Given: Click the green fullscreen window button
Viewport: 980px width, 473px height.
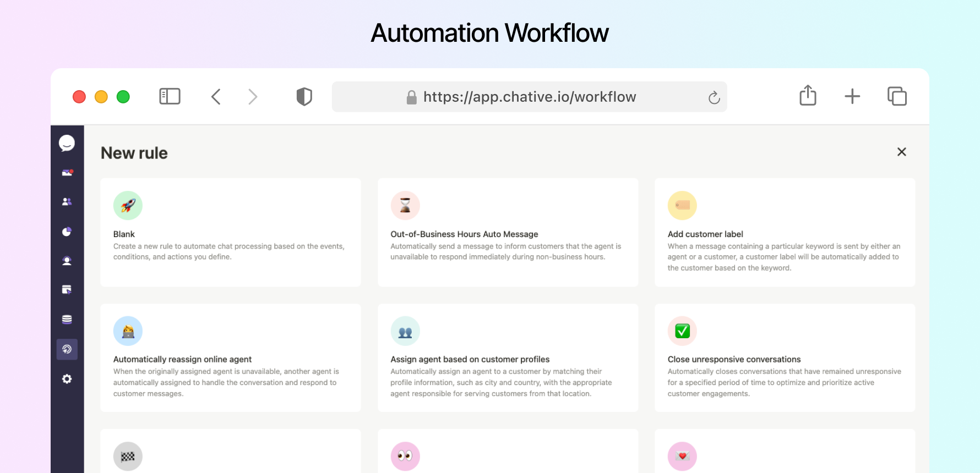Looking at the screenshot, I should pyautogui.click(x=123, y=97).
